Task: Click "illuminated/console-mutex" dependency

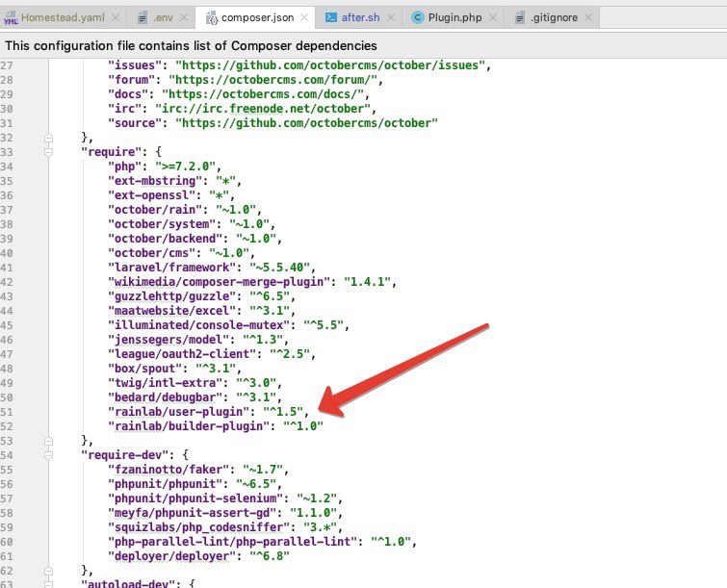Action: 199,325
